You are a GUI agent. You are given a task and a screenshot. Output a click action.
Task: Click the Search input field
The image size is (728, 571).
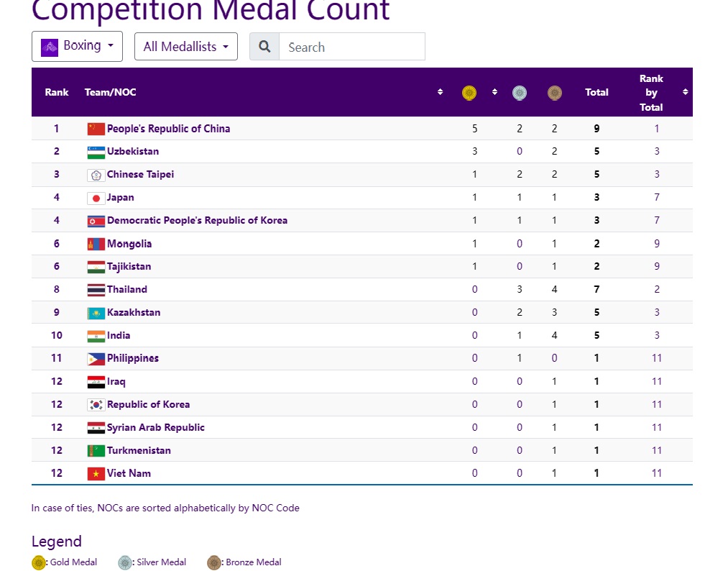click(x=351, y=47)
